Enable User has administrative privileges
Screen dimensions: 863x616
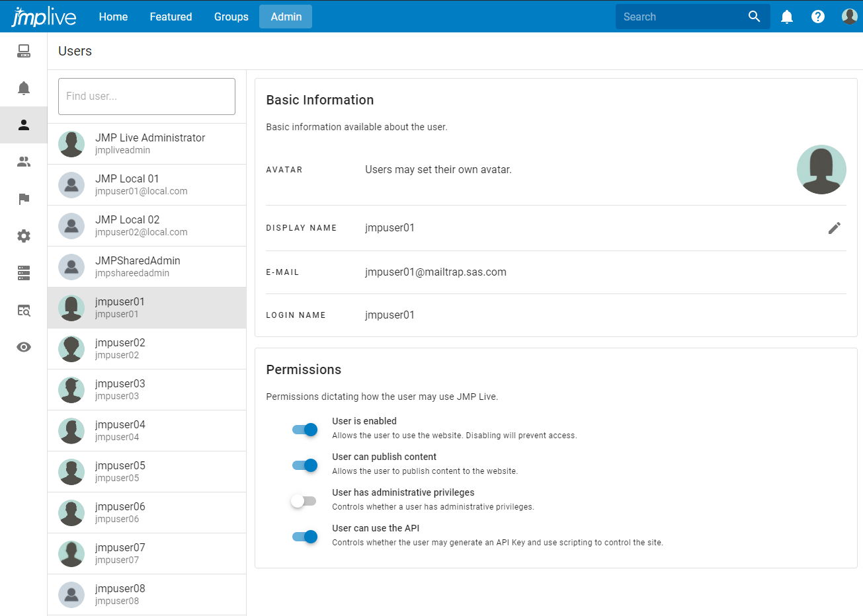coord(303,500)
